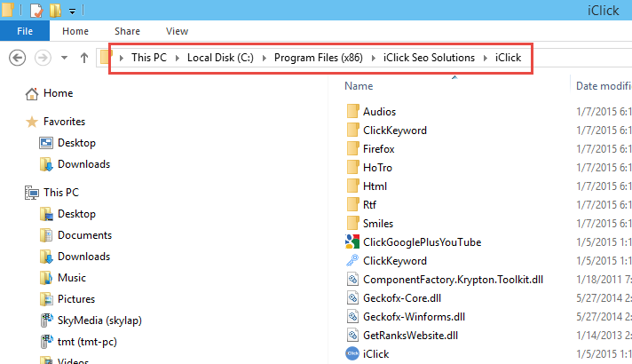Click the Back navigation arrow

pos(17,58)
